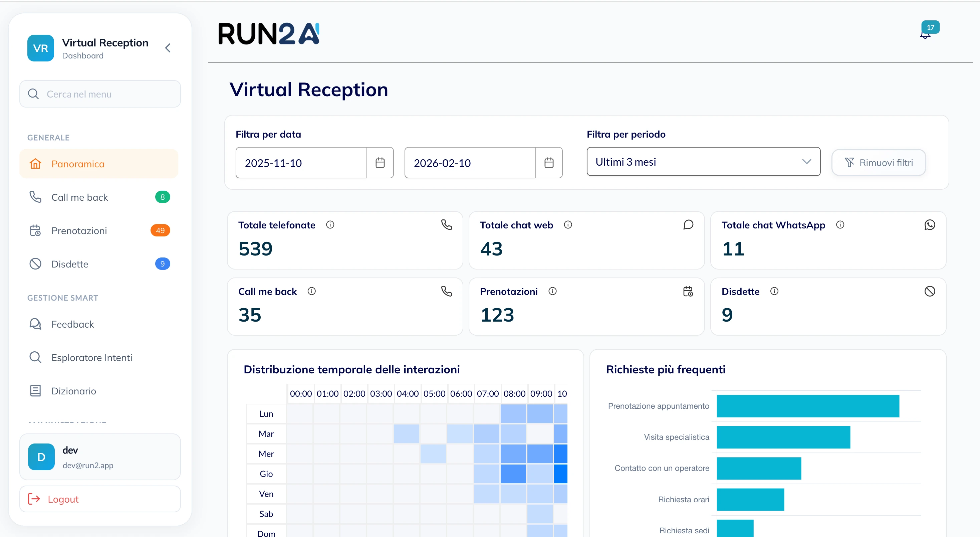980x537 pixels.
Task: Open the info tooltip on Totale telefonate
Action: [330, 224]
